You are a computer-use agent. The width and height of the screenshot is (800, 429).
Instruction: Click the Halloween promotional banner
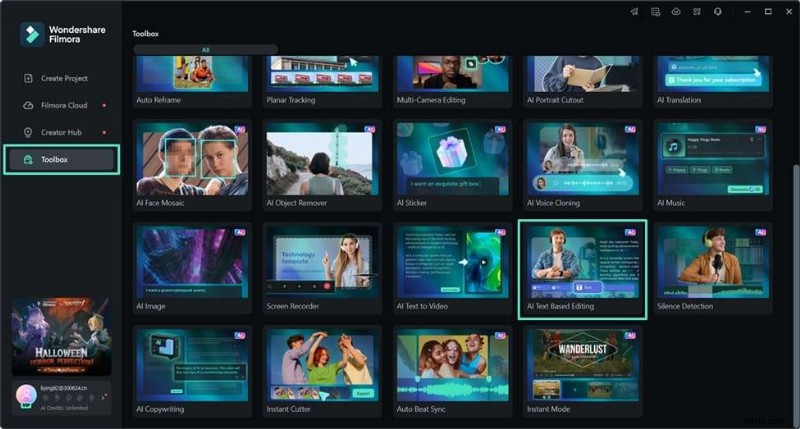point(61,335)
